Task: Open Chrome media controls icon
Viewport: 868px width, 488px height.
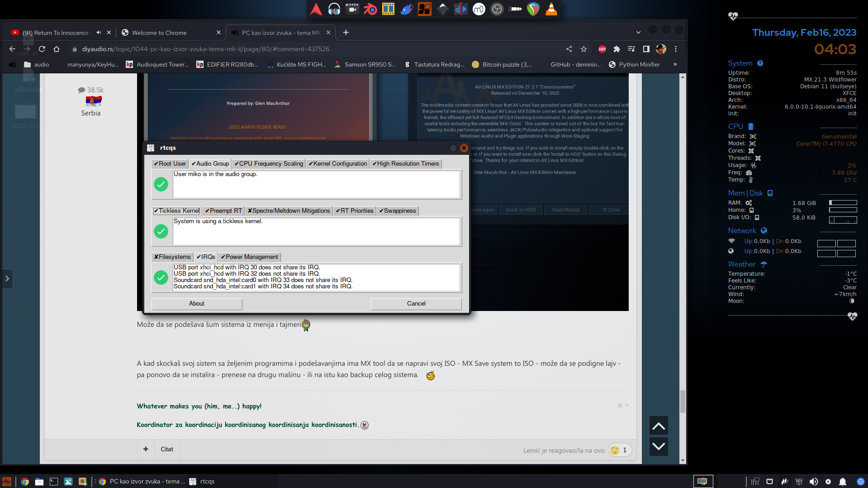Action: [631, 49]
